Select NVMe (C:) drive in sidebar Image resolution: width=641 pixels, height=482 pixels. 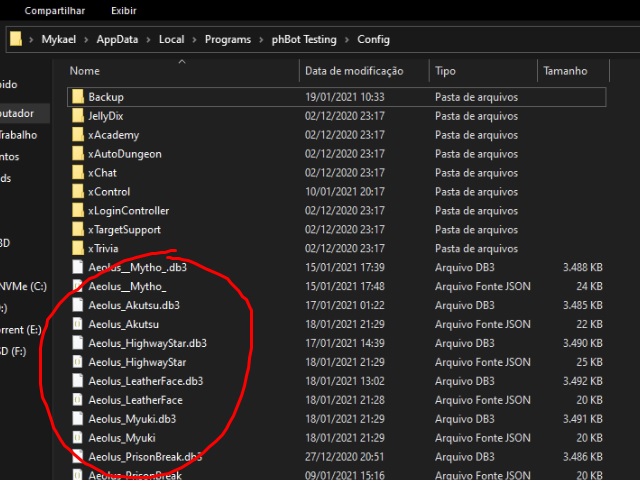tap(23, 286)
